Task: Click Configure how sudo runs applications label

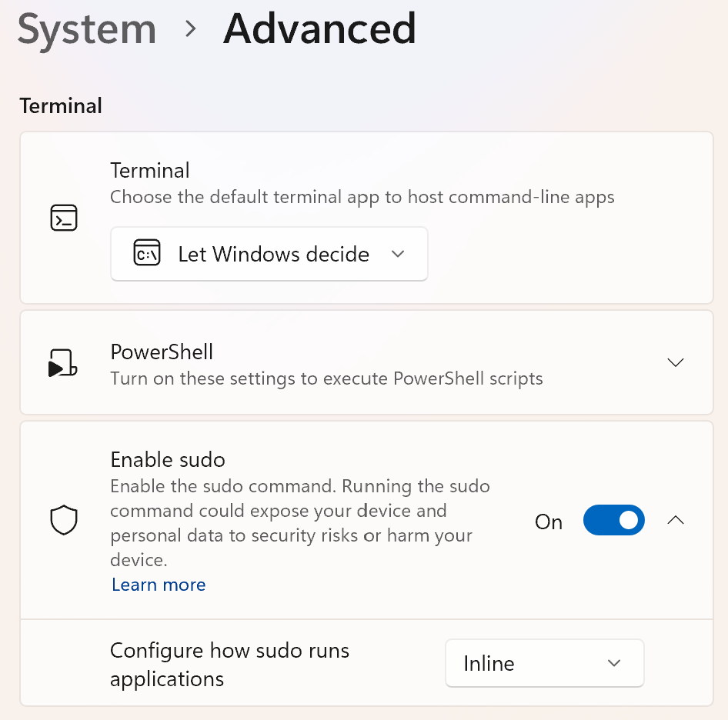Action: (229, 665)
